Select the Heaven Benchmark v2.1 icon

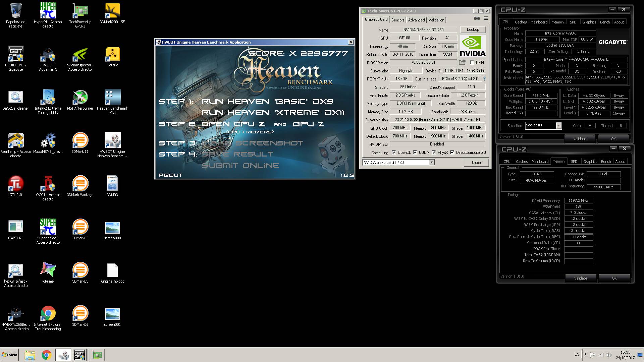coord(112,102)
